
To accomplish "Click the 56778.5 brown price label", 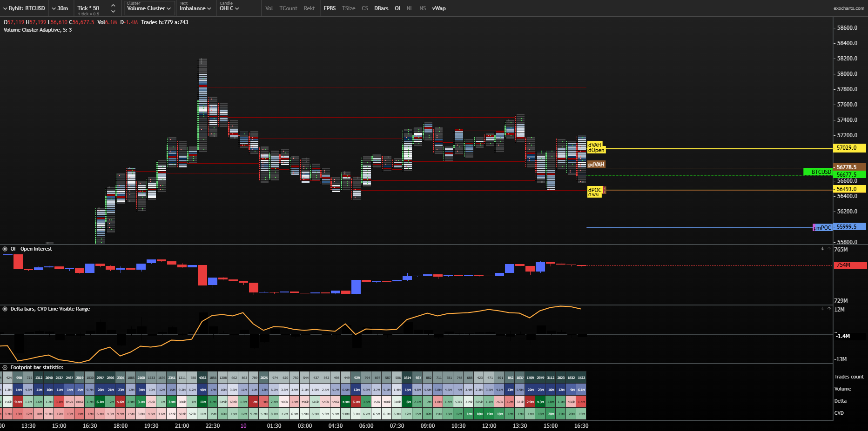I will click(x=849, y=167).
